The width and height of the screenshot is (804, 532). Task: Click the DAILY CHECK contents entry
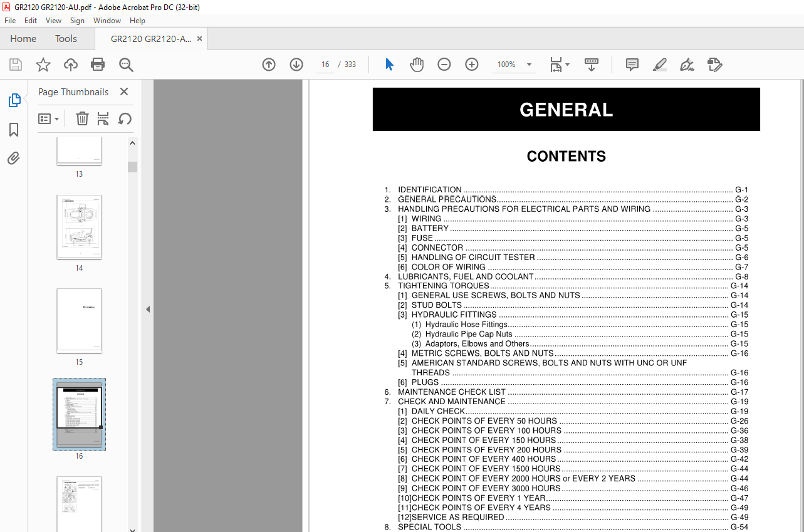point(573,412)
